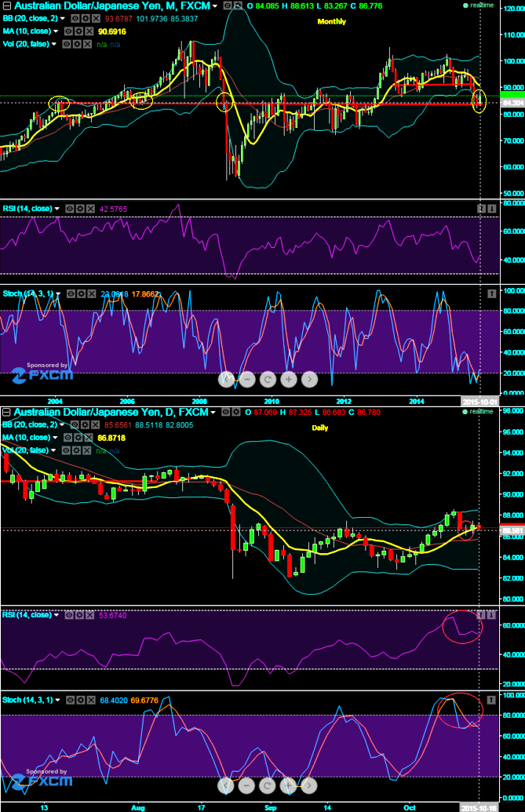Zoom out Daily chart with minus button
This screenshot has height=812, width=525.
pos(246,785)
